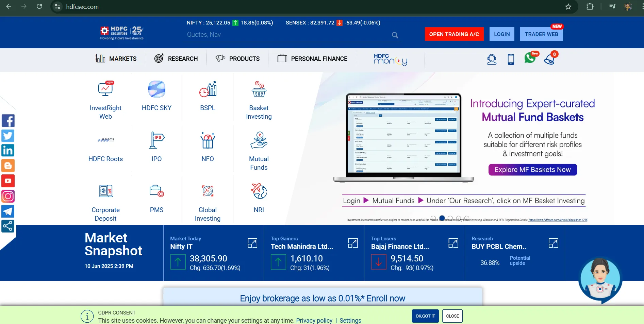Open the cookie Settings link
The image size is (644, 324).
pos(350,320)
